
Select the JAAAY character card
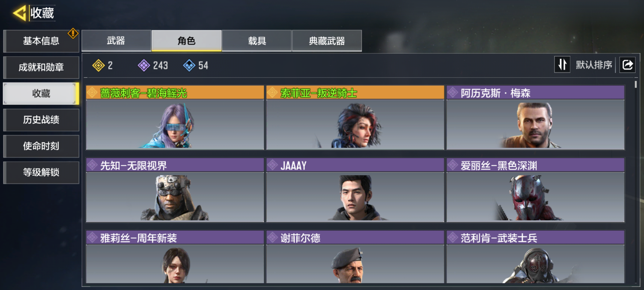[x=355, y=190]
